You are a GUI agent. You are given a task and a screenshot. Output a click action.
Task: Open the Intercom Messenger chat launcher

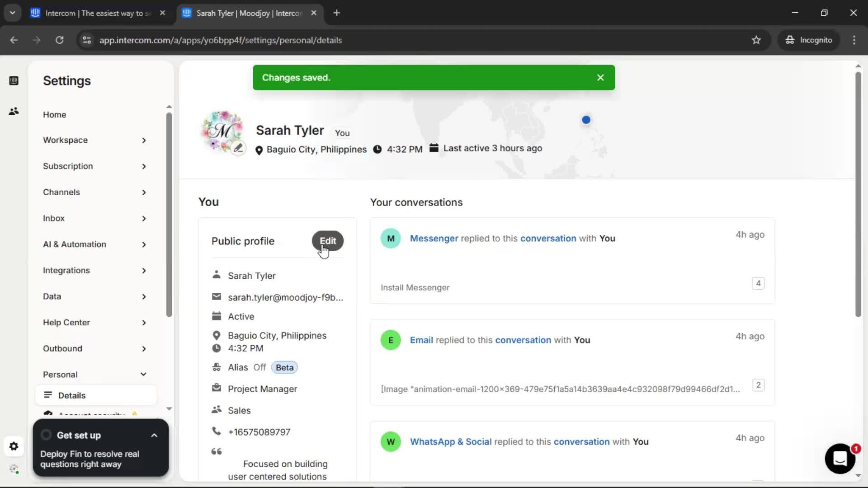pos(840,459)
